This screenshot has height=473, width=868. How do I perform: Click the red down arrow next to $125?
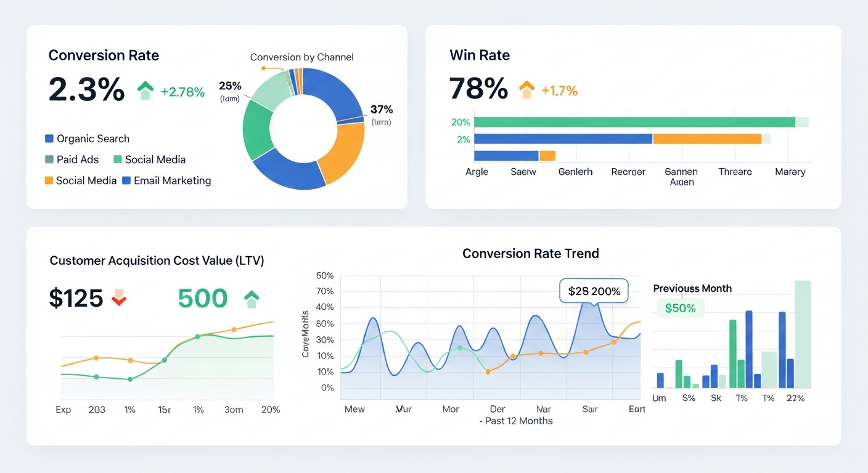(x=118, y=299)
